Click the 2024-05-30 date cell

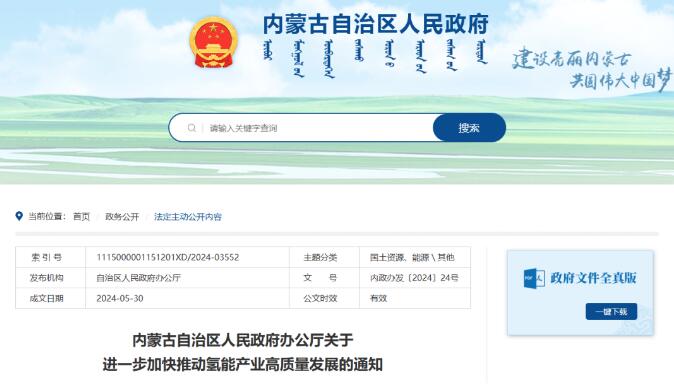tap(120, 298)
